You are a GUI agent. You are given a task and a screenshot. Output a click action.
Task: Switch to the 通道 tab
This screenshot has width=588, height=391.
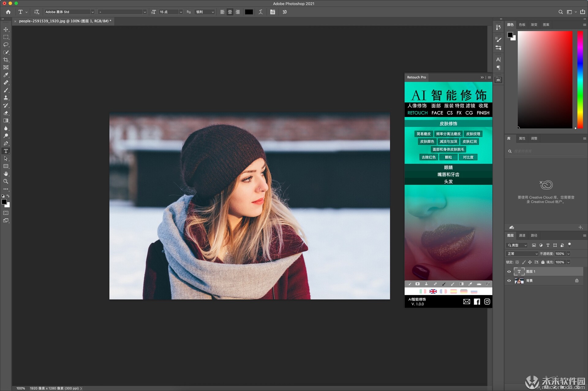coord(522,235)
